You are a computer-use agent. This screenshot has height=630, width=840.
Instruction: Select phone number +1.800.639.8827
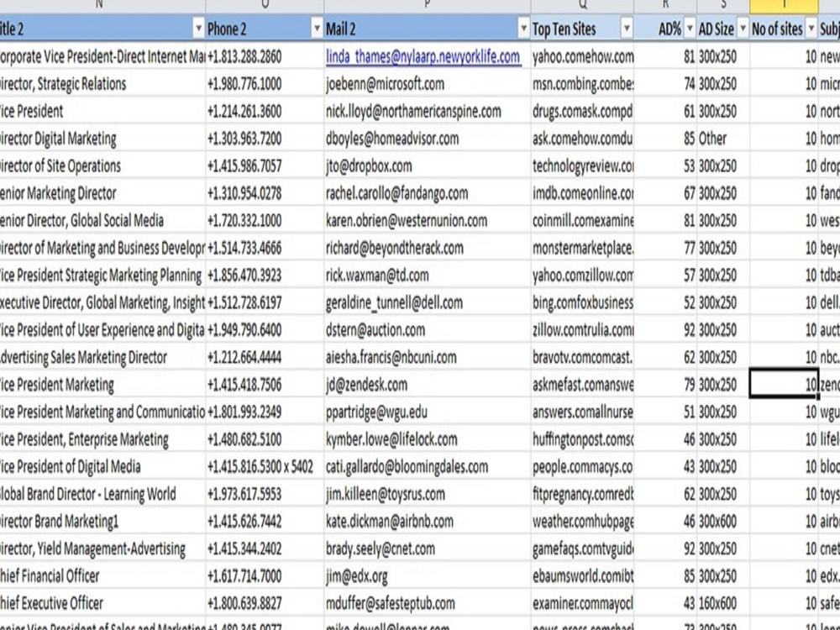[x=265, y=602]
